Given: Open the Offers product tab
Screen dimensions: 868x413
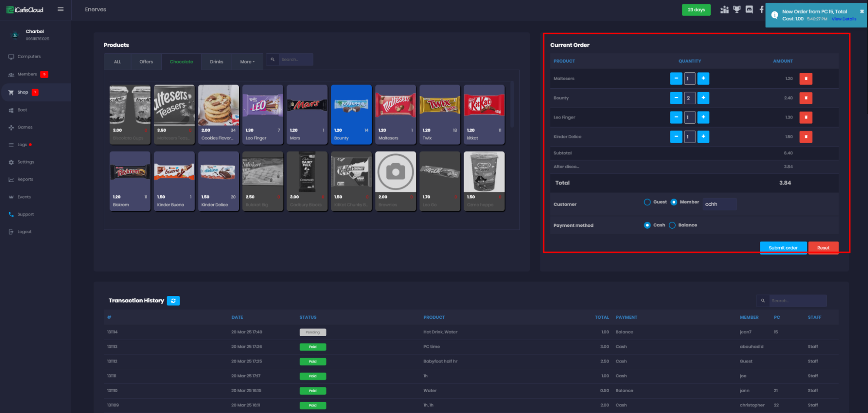Looking at the screenshot, I should (x=146, y=62).
